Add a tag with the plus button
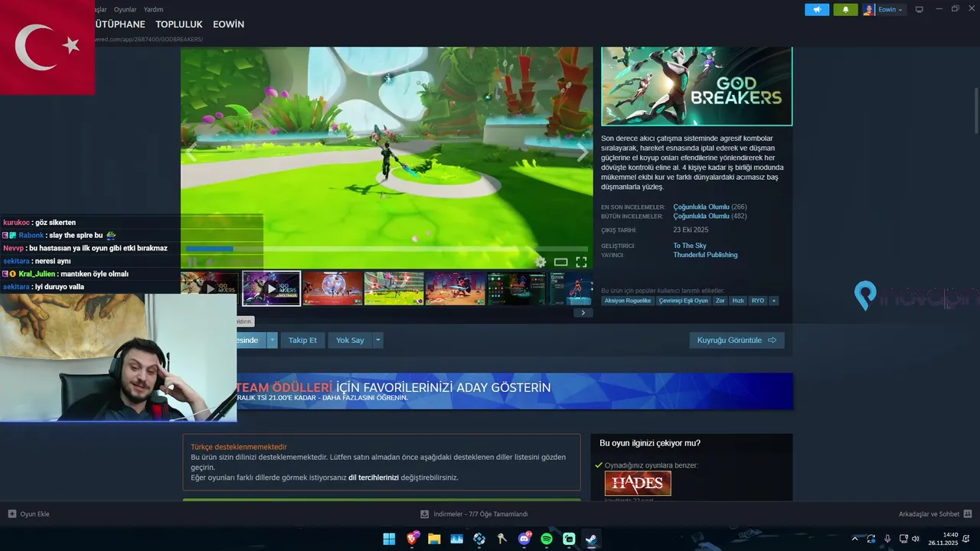Viewport: 980px width, 551px height. pos(773,301)
